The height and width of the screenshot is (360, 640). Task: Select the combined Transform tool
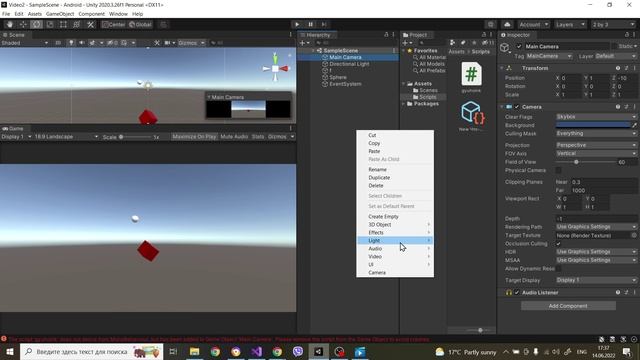77,24
